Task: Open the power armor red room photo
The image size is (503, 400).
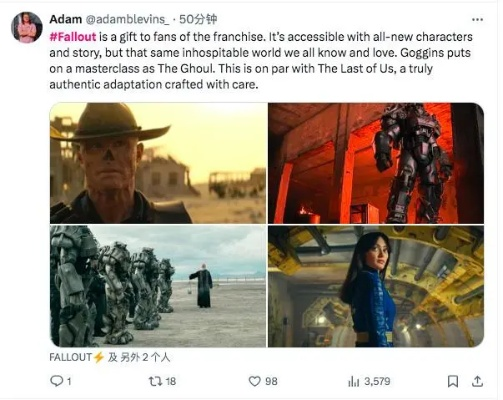Action: 376,163
